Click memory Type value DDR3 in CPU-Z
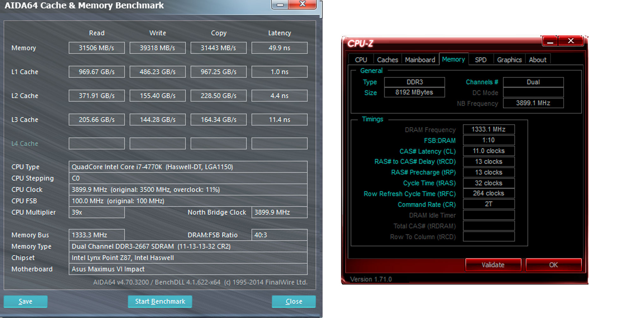This screenshot has height=318, width=644. click(414, 82)
